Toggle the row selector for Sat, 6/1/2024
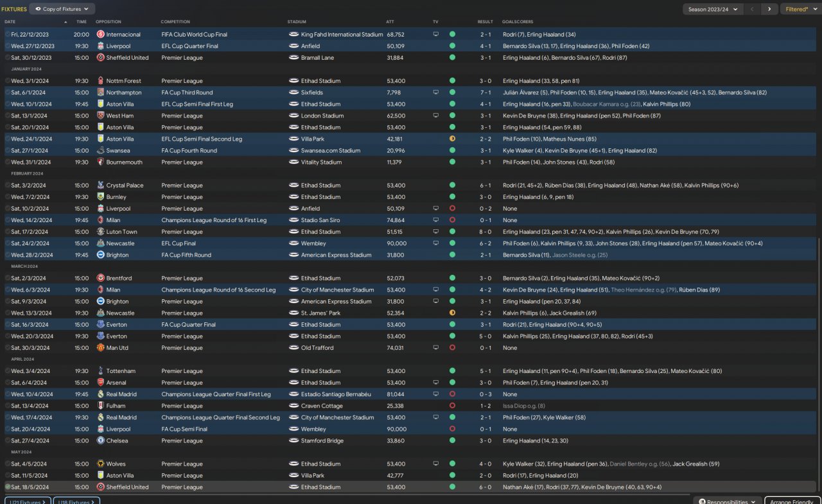 [7, 92]
